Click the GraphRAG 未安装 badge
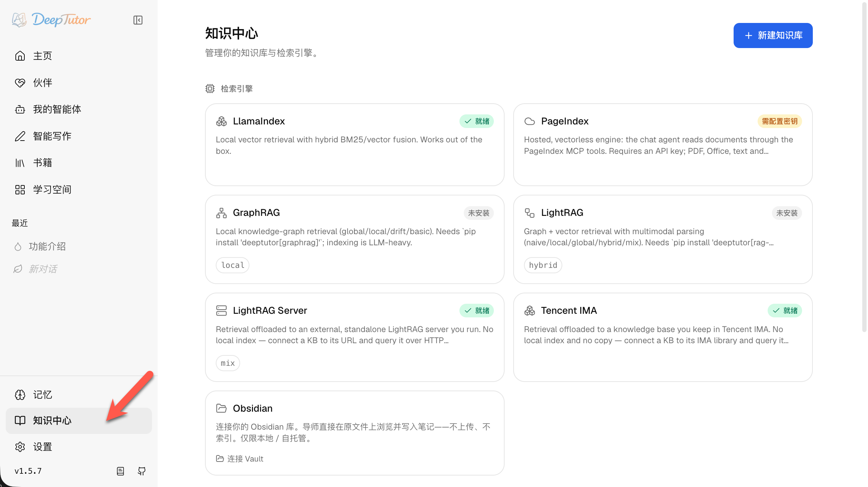This screenshot has height=487, width=868. (x=478, y=213)
